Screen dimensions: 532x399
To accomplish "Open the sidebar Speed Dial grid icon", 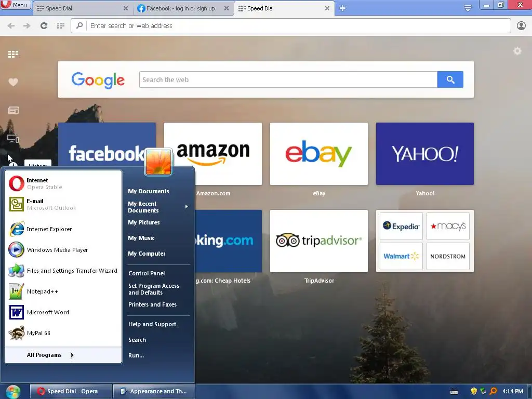I will point(13,54).
